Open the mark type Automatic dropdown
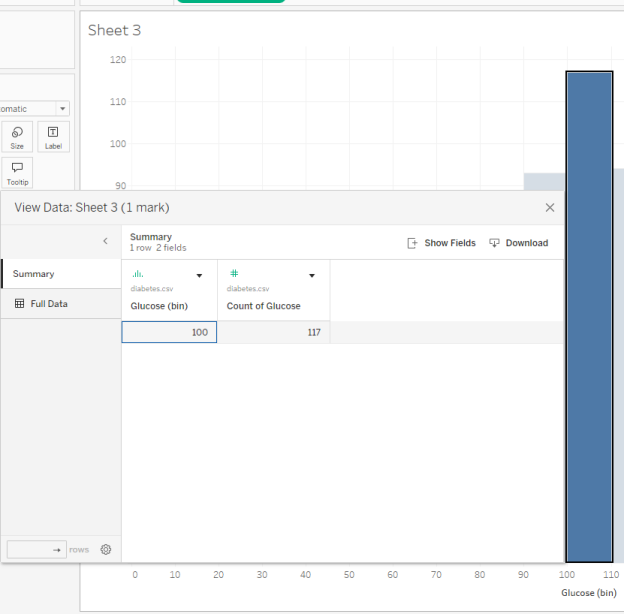This screenshot has width=624, height=615. pos(35,109)
